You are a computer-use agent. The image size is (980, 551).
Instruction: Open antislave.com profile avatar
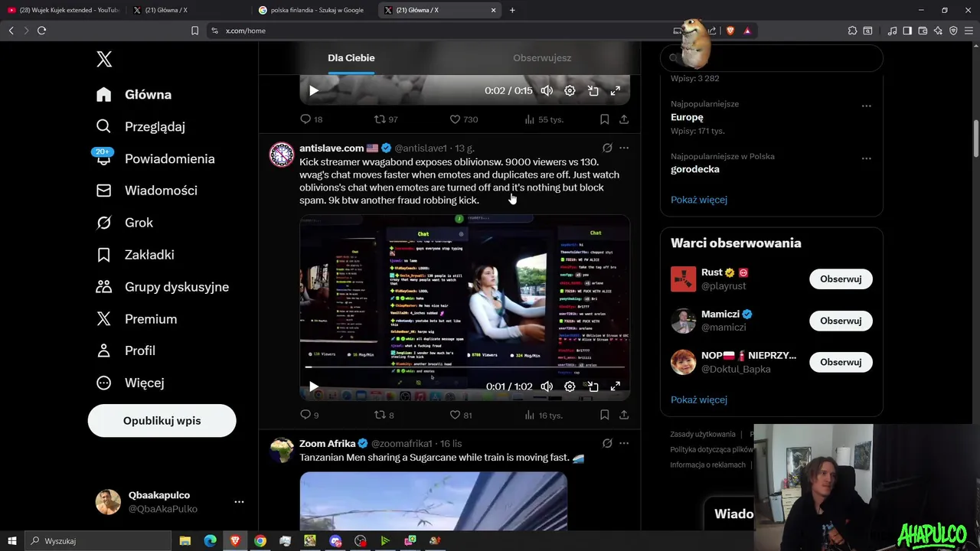(x=282, y=155)
